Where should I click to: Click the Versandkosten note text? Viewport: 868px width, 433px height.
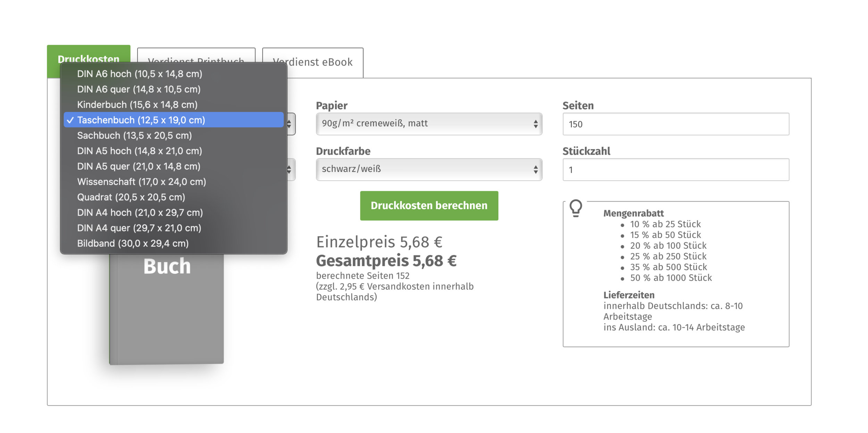click(395, 292)
